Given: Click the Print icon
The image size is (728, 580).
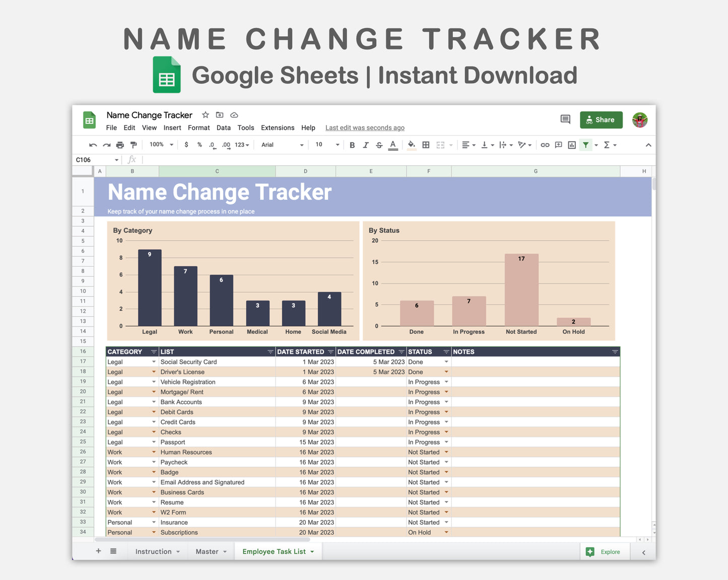Looking at the screenshot, I should point(120,144).
